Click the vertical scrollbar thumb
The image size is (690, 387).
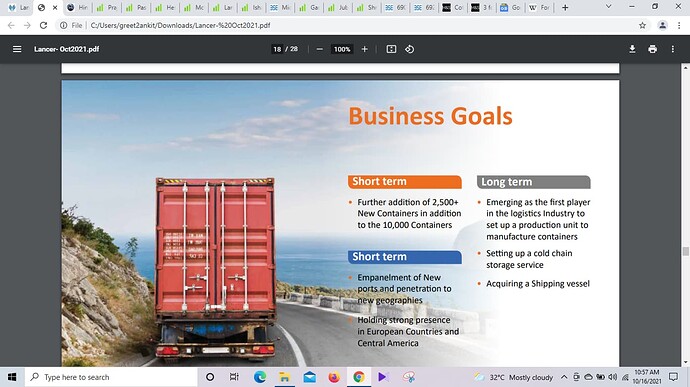[685, 251]
